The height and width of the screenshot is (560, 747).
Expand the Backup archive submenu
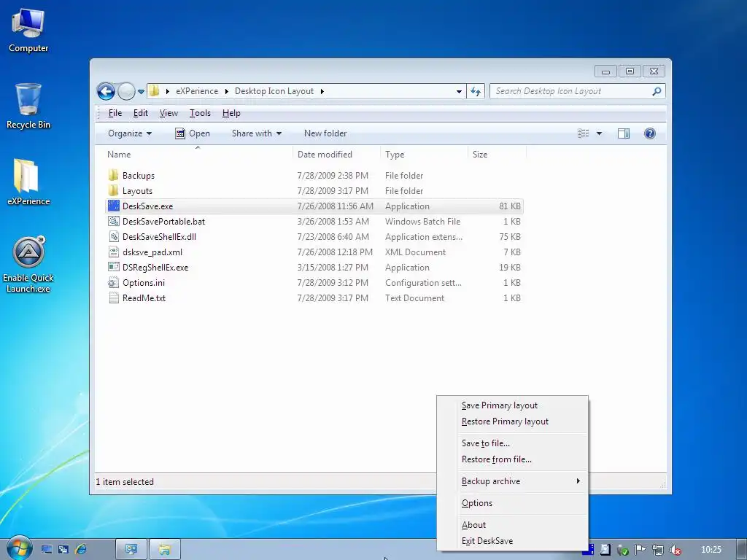click(513, 481)
